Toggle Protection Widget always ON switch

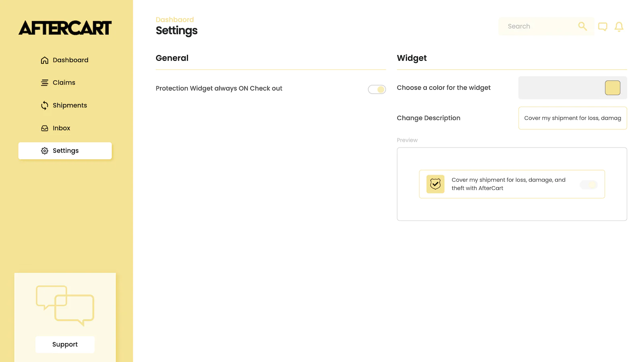(x=377, y=89)
